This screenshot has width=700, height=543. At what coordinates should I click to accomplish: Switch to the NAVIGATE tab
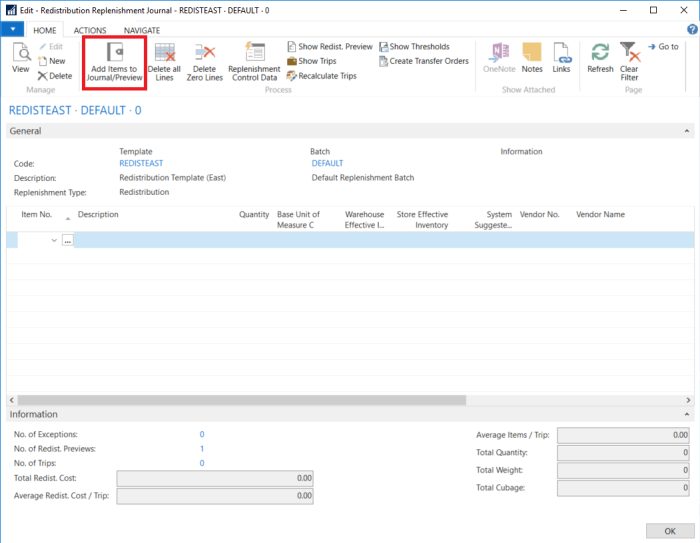point(141,31)
